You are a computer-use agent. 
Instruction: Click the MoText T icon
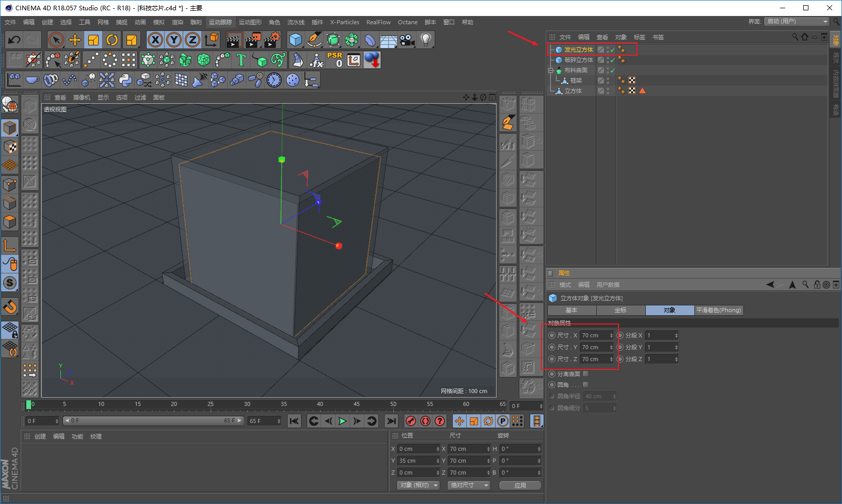[241, 60]
